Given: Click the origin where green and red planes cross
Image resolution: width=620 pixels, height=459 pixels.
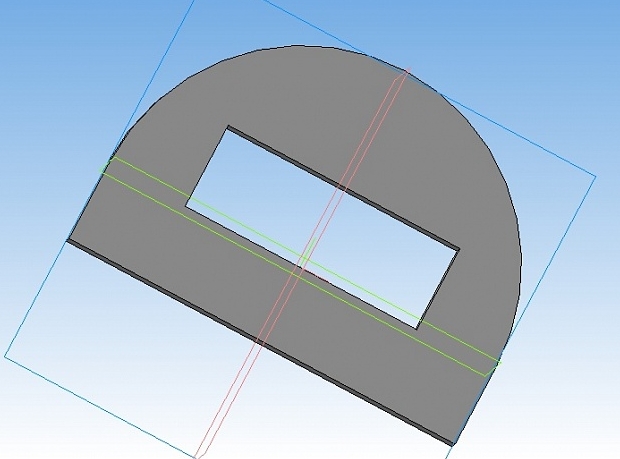Looking at the screenshot, I should point(304,263).
